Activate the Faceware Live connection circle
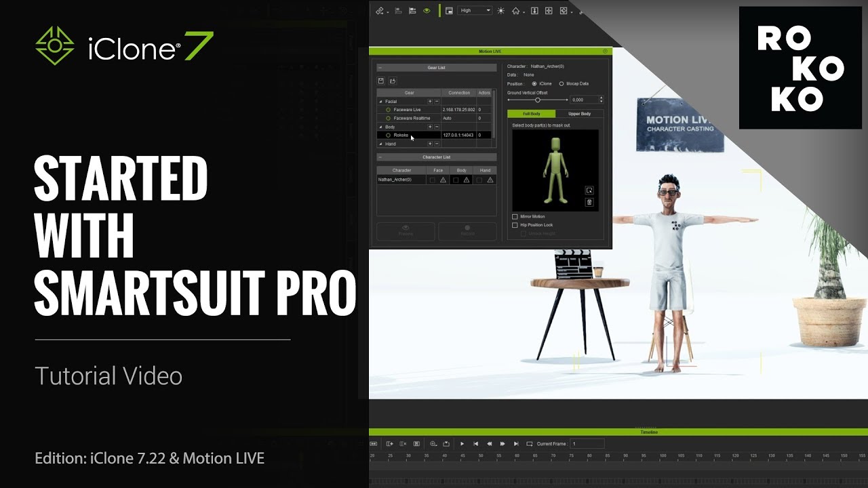Viewport: 868px width, 488px height. [389, 110]
